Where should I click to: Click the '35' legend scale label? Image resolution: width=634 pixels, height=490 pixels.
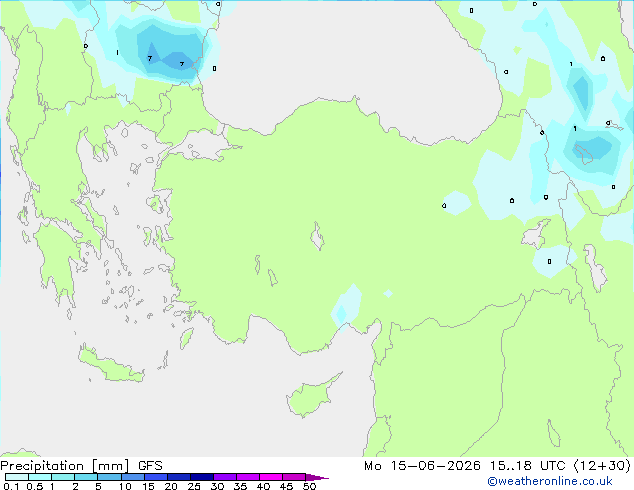(240, 486)
